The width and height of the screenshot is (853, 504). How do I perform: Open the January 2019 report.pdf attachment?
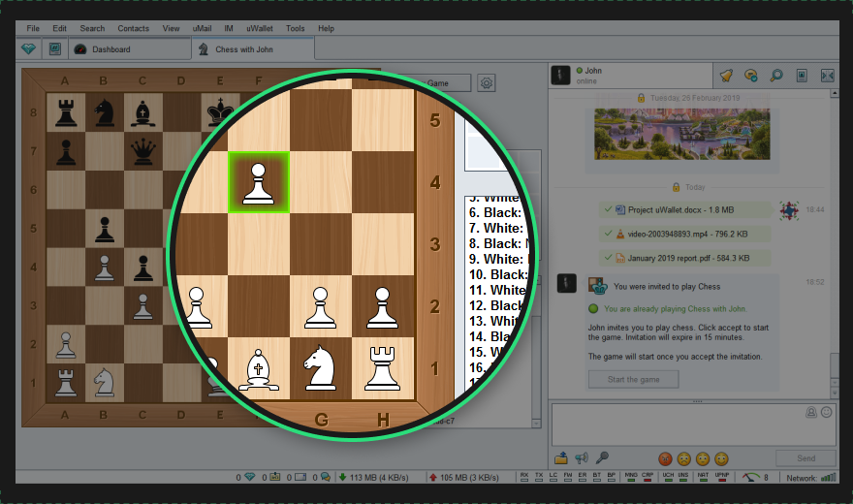[x=685, y=258]
